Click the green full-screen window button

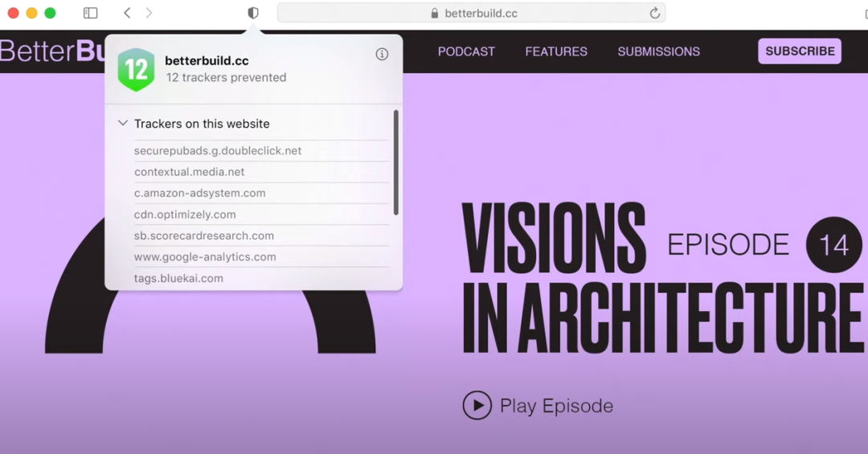50,13
